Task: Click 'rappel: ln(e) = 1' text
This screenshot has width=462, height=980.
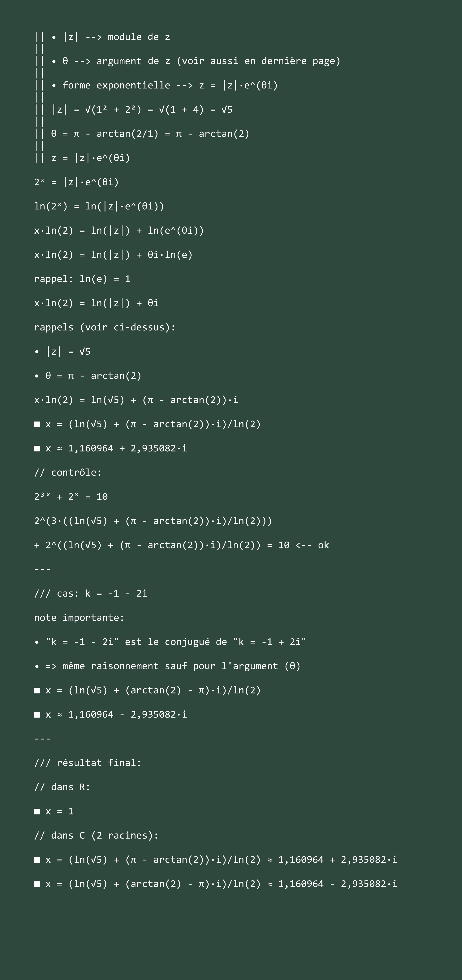Action: point(82,279)
